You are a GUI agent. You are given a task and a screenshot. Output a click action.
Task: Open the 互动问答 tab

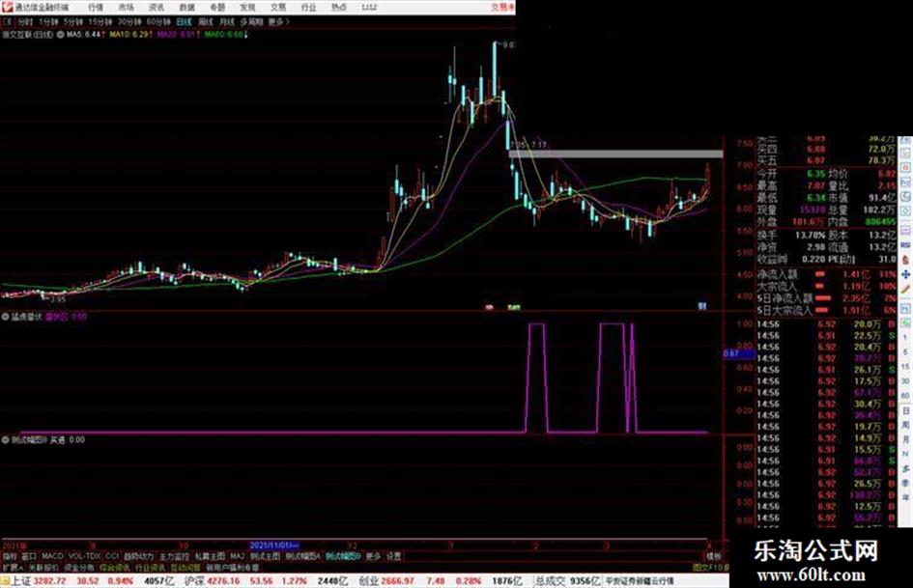pyautogui.click(x=185, y=568)
